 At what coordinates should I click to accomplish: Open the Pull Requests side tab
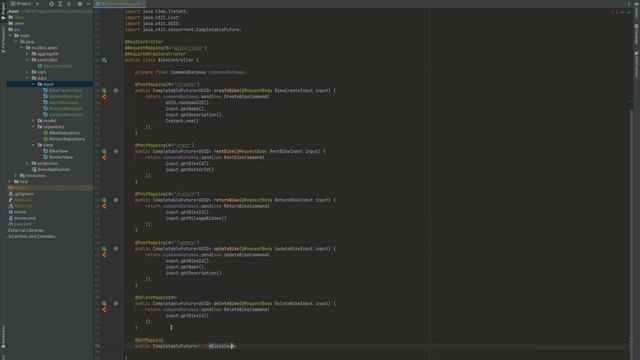tap(3, 40)
